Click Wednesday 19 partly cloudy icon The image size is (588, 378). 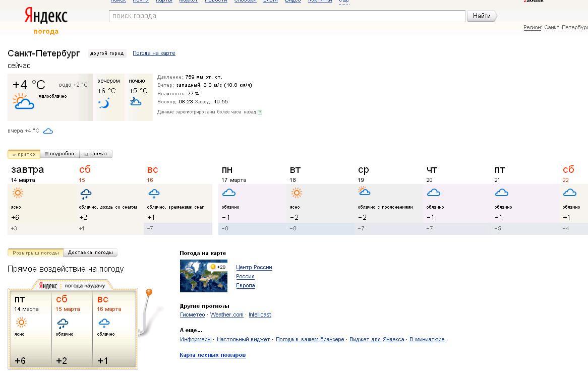coord(364,192)
